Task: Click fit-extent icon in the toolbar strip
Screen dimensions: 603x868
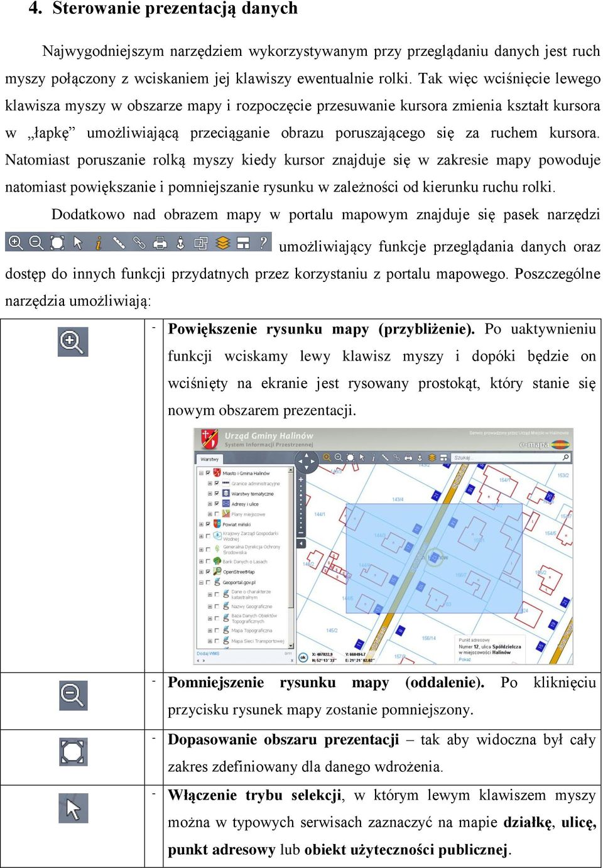Action: pos(57,242)
